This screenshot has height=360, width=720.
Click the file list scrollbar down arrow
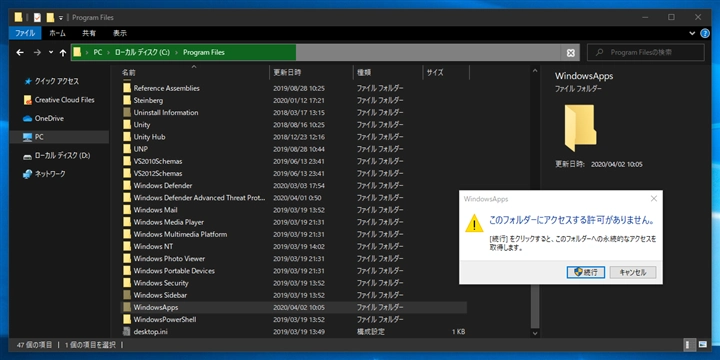tap(535, 334)
